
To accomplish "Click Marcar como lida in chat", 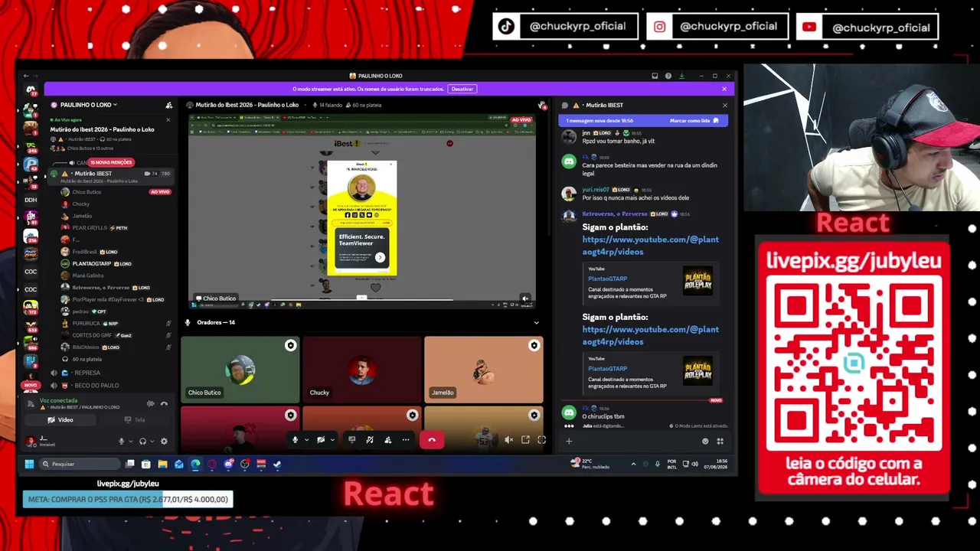I will pos(694,121).
